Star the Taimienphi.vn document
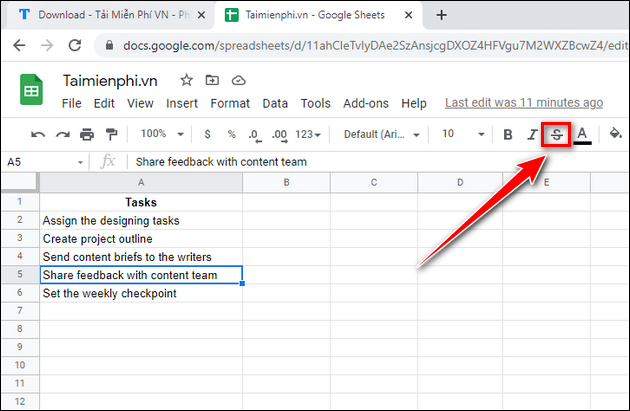The height and width of the screenshot is (411, 630). tap(186, 80)
